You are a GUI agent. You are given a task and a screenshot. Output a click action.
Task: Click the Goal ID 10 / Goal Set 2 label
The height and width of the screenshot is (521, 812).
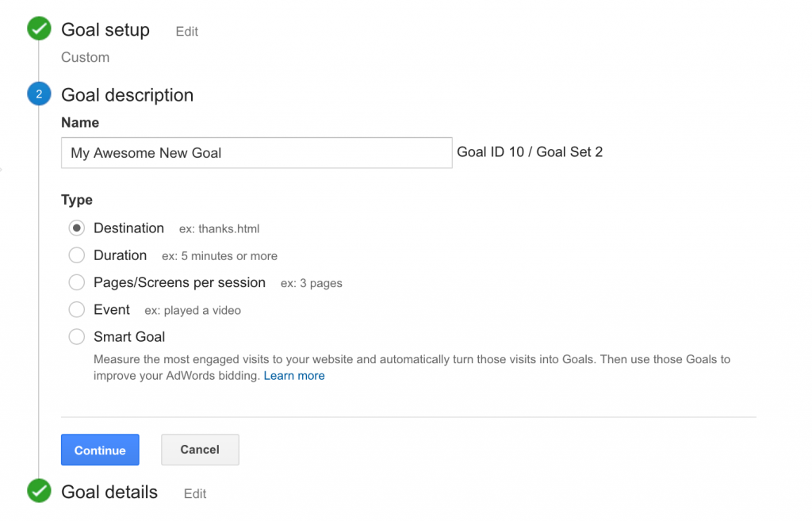[529, 151]
